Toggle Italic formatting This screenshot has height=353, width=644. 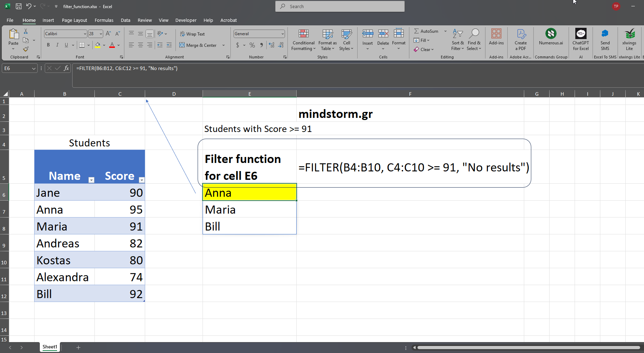point(57,45)
